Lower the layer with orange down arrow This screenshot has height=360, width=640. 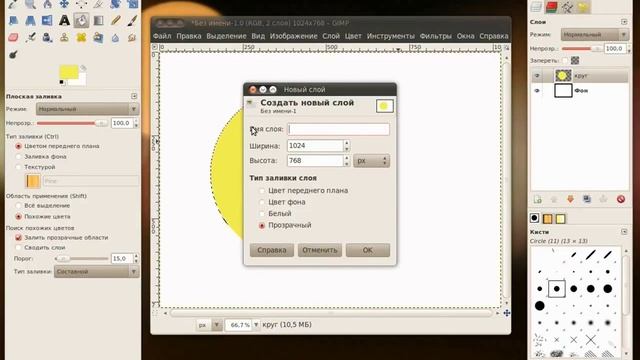(570, 199)
